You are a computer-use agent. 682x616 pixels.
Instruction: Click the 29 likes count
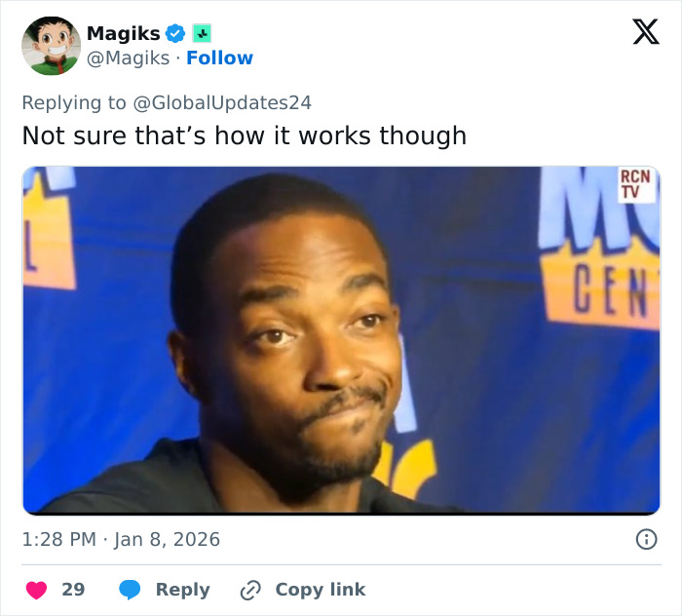pyautogui.click(x=73, y=590)
